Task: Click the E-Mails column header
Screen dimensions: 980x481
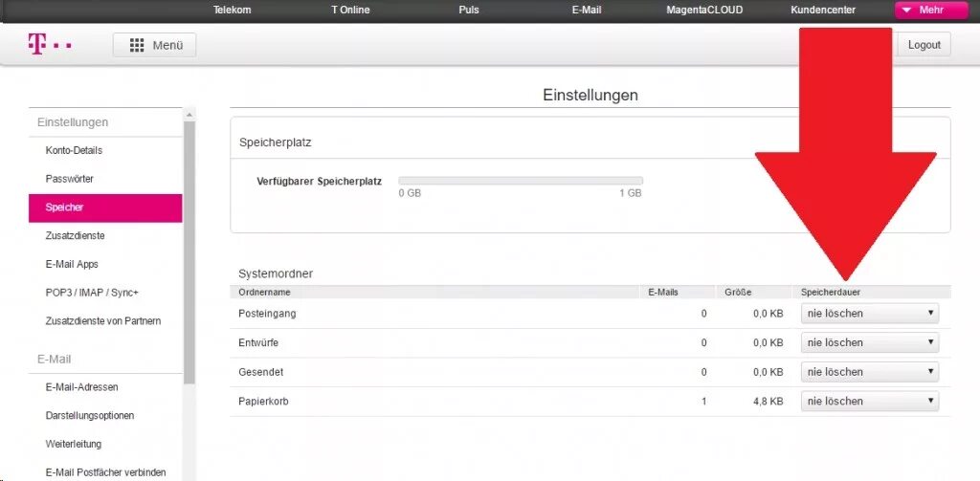Action: [x=663, y=292]
